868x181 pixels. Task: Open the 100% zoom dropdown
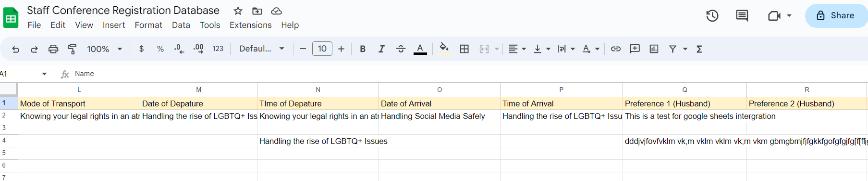(x=104, y=49)
